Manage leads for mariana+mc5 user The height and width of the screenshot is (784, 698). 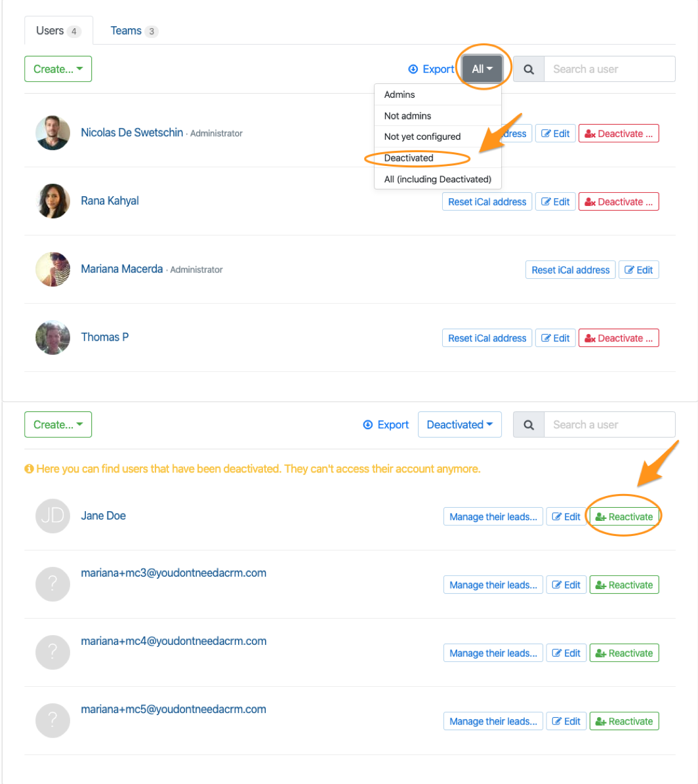[493, 722]
